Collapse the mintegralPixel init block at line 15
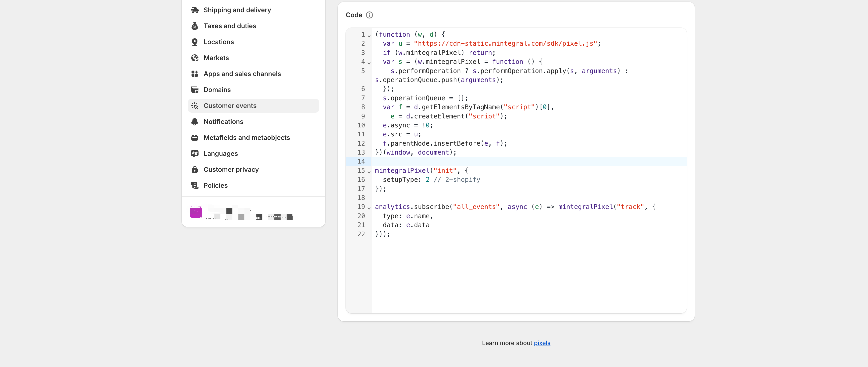868x367 pixels. 369,172
